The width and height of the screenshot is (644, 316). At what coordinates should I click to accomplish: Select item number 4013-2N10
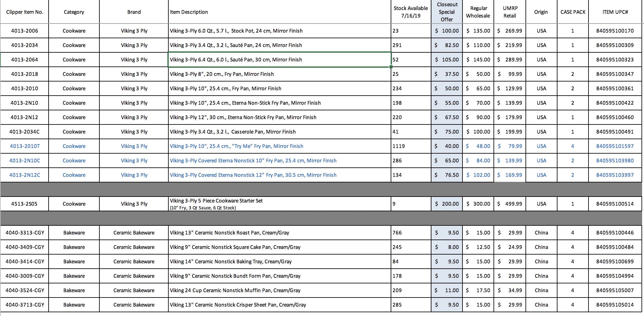25,103
